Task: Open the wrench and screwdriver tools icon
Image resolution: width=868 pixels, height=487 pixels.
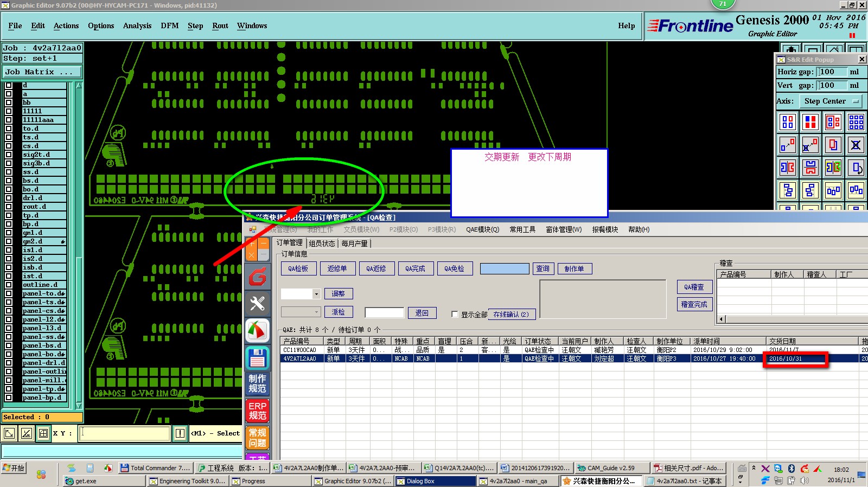Action: (x=257, y=304)
